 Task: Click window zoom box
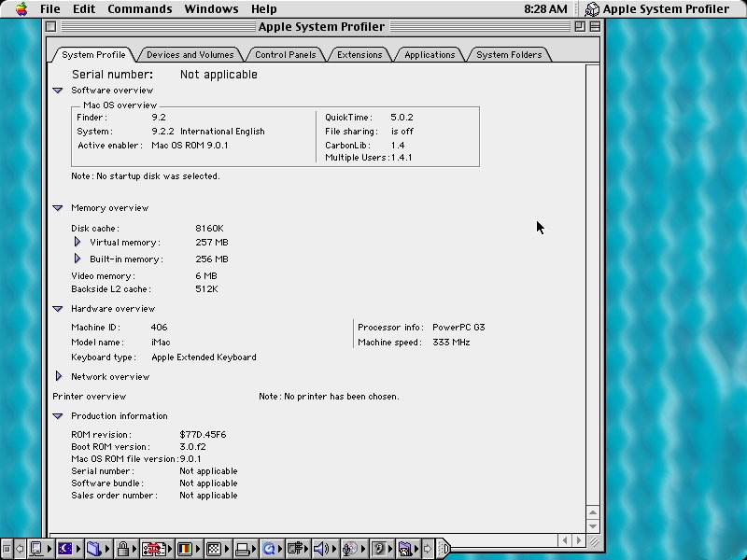pyautogui.click(x=580, y=27)
